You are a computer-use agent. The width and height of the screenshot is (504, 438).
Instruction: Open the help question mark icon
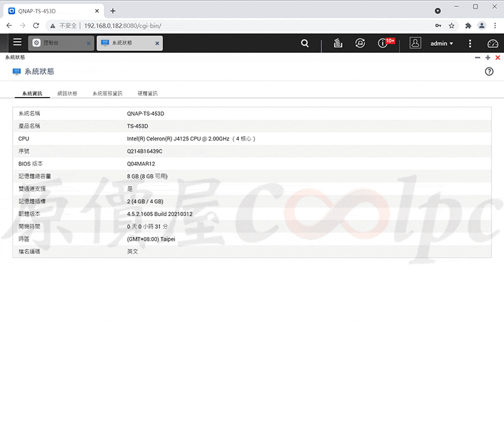tap(489, 71)
